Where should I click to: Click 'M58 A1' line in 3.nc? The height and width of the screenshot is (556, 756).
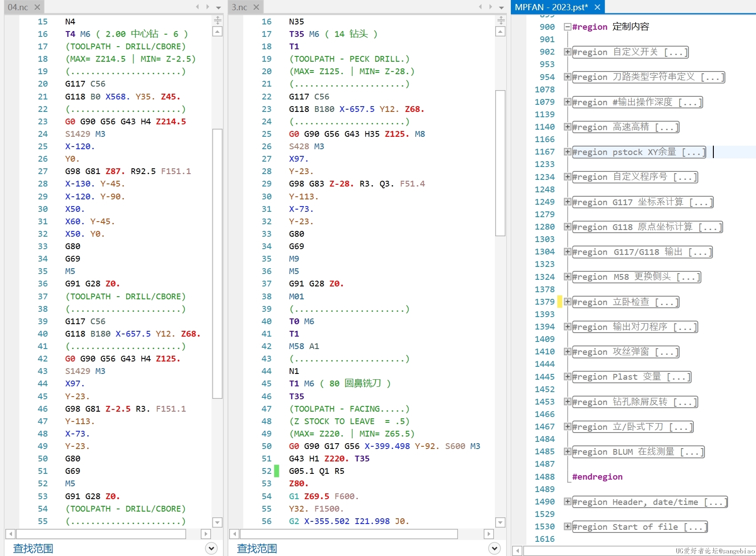point(304,346)
